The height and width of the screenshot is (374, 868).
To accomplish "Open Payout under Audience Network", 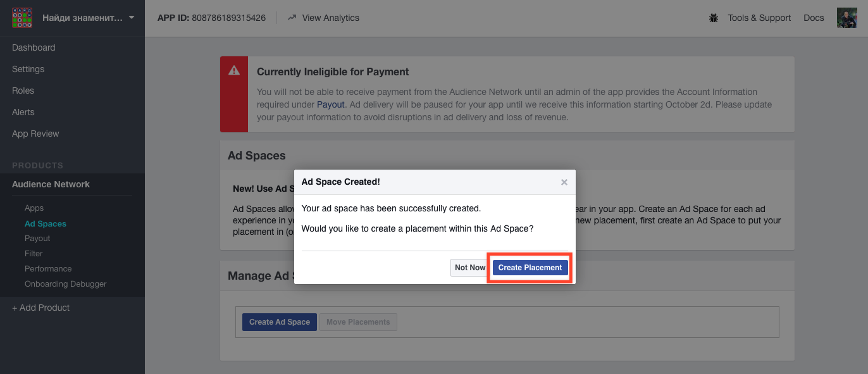I will click(37, 239).
